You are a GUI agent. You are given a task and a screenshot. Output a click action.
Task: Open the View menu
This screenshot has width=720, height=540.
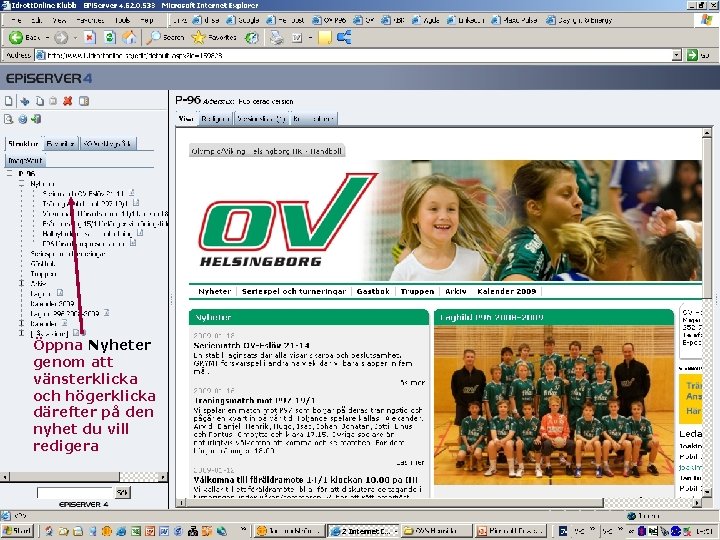tap(60, 20)
